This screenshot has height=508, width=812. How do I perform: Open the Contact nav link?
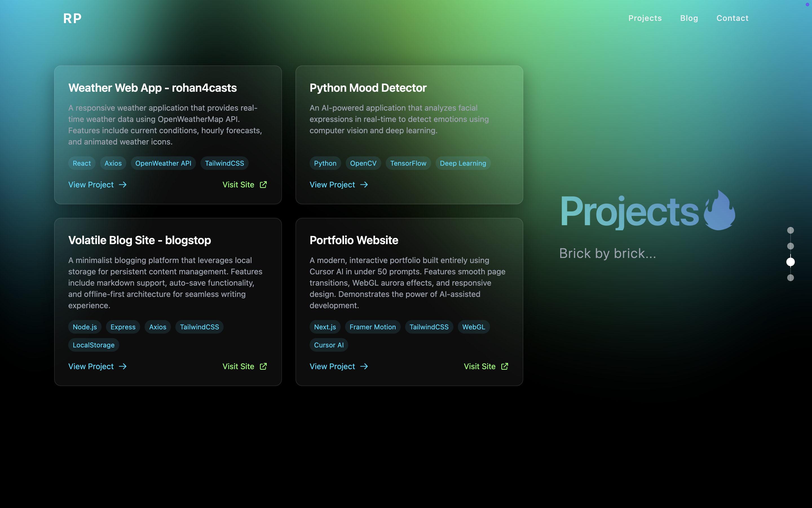point(732,18)
